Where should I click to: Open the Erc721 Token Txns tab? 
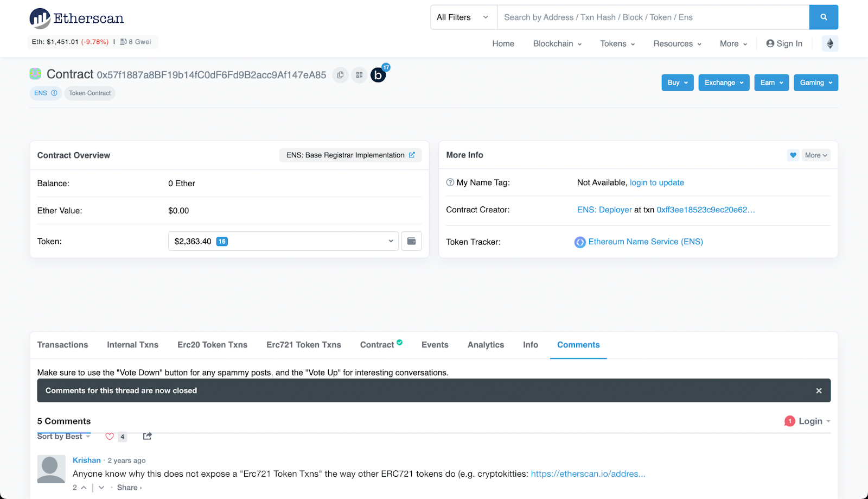point(304,345)
